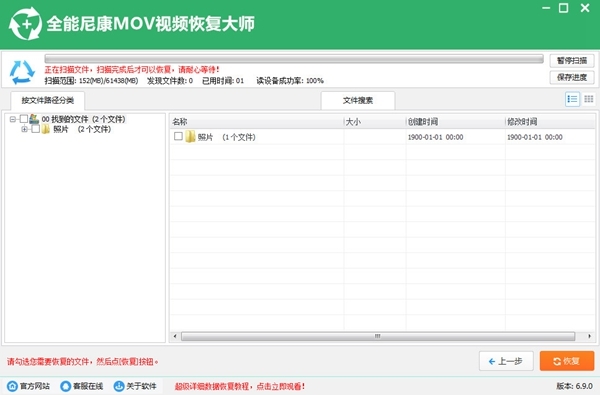Maximize the application window
Viewport: 600px width, 395px height.
tap(563, 8)
